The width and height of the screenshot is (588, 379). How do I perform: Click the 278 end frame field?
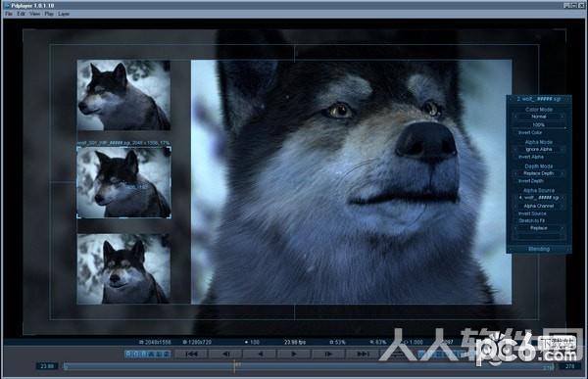pos(569,366)
